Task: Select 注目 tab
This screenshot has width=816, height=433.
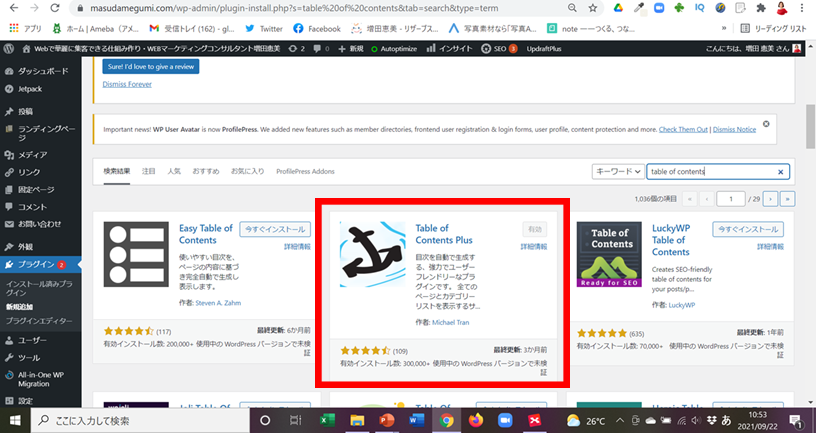Action: click(x=149, y=171)
